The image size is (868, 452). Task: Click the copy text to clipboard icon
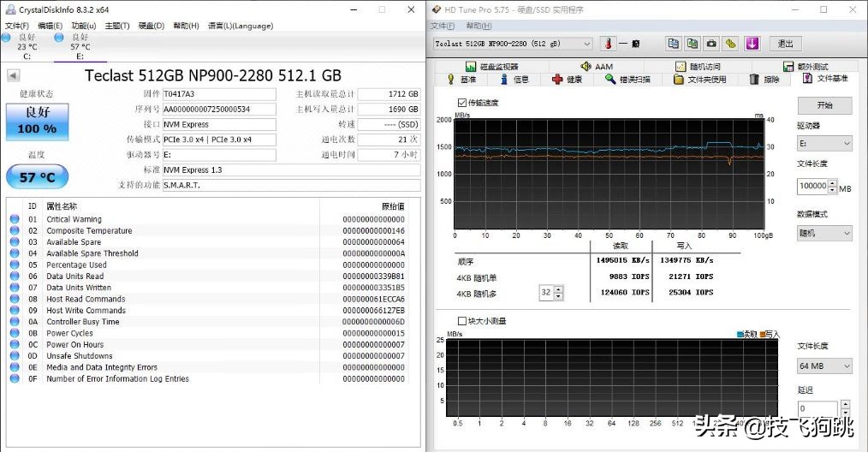point(674,44)
